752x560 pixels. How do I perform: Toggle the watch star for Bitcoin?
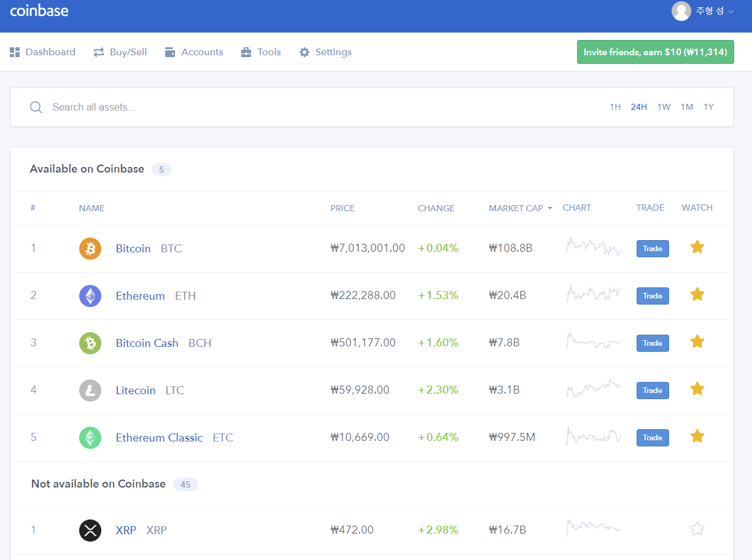tap(697, 247)
